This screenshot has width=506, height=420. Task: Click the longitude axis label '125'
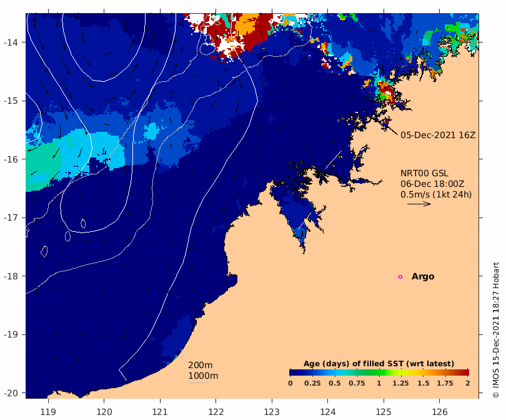pos(384,412)
